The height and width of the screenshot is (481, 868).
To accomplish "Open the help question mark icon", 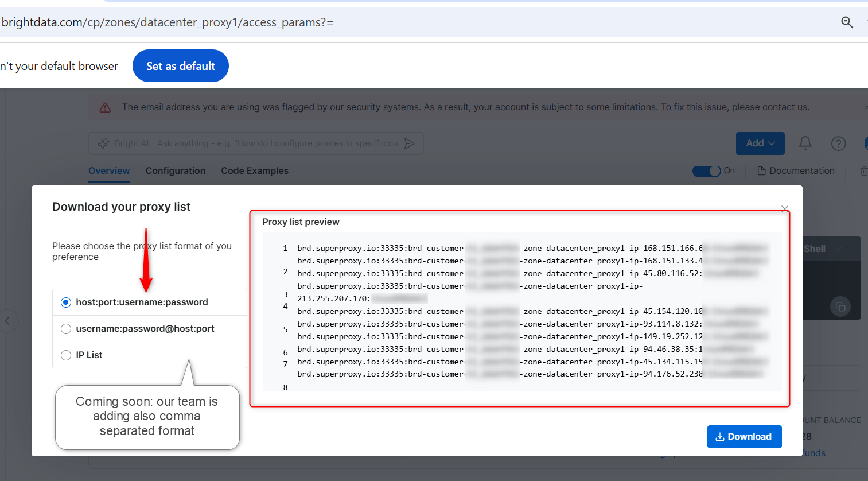I will point(839,143).
